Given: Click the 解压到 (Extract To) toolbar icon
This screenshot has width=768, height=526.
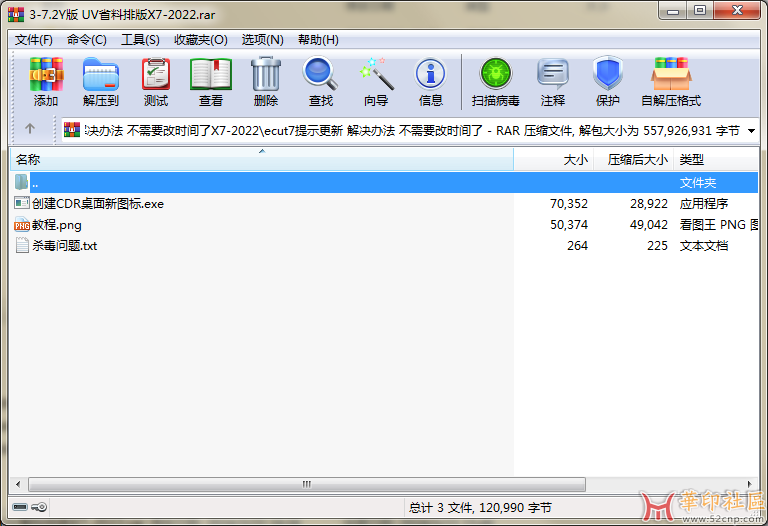Looking at the screenshot, I should point(101,81).
